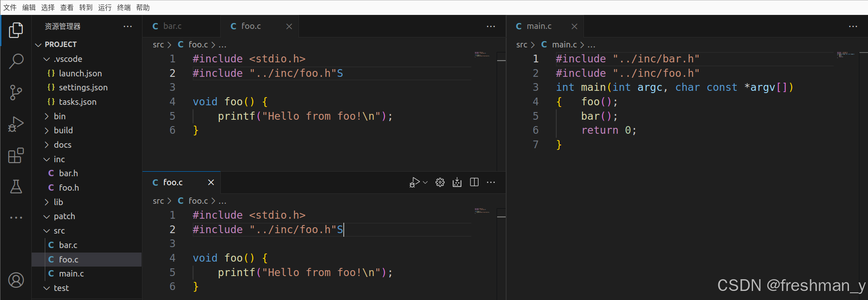Open Explorer panel more actions menu
The width and height of the screenshot is (868, 300).
pos(128,26)
